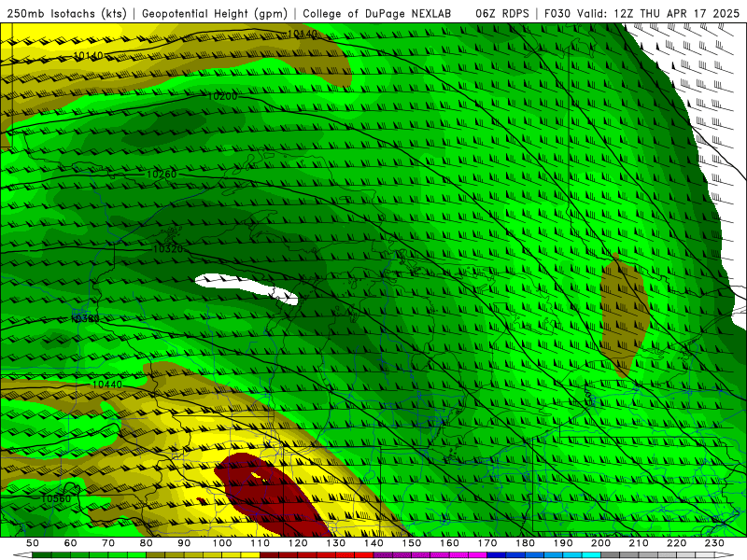Click the '250mb Isotachs (kts)' title text
The image size is (747, 560).
coord(66,14)
